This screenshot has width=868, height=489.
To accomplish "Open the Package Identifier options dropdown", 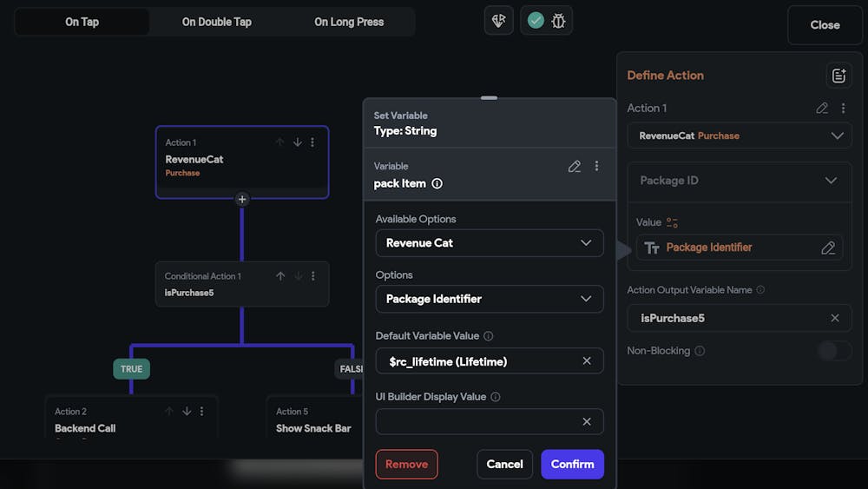I will (490, 299).
